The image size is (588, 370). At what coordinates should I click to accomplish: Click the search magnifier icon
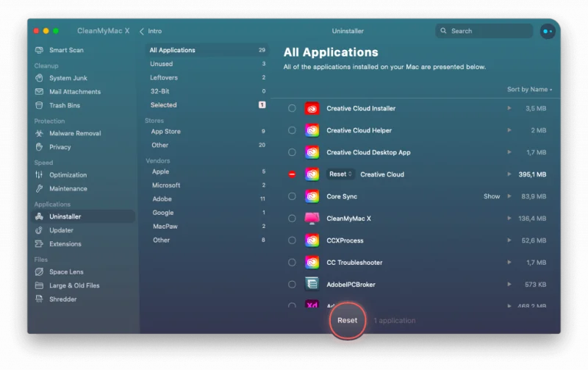[443, 31]
